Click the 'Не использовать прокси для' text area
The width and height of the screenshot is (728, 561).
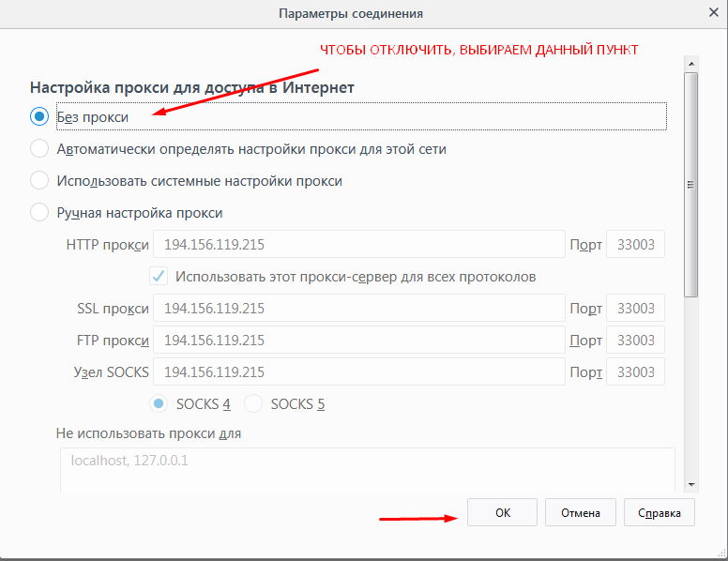[367, 469]
